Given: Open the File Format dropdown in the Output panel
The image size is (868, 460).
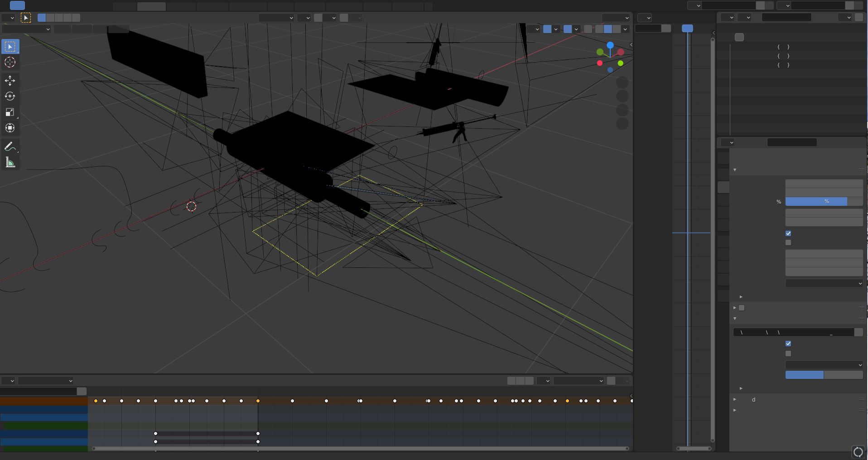Looking at the screenshot, I should pyautogui.click(x=824, y=365).
